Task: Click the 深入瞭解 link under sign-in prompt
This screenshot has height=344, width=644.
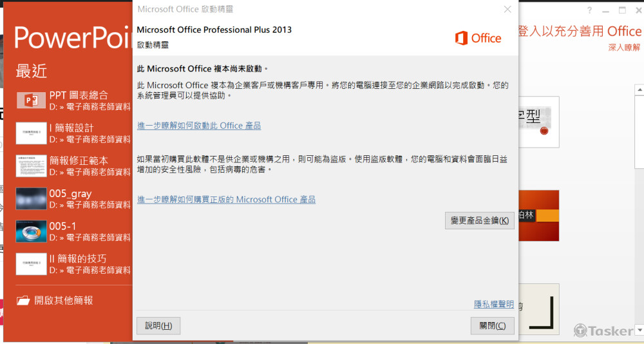Action: [x=624, y=48]
